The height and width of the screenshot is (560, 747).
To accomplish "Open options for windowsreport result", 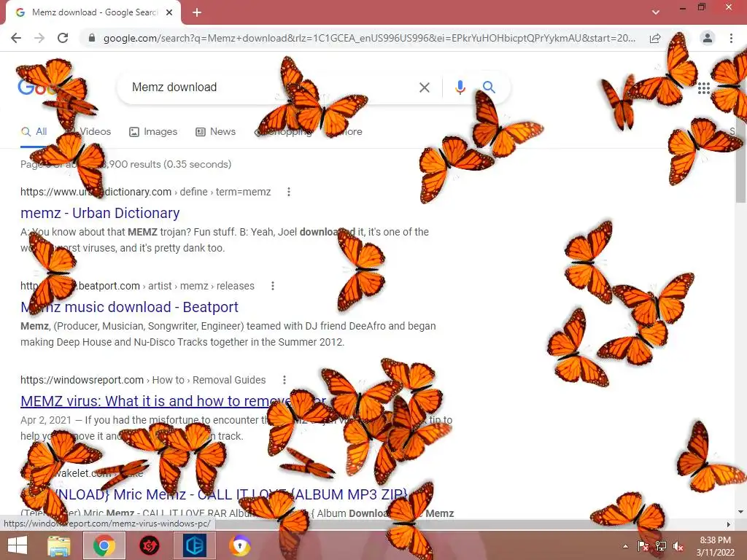I will [285, 380].
